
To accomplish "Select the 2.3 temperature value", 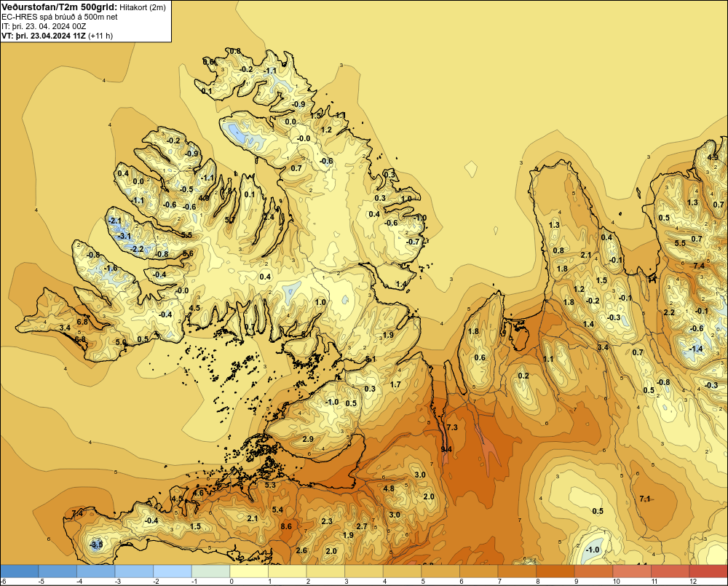I will [327, 521].
